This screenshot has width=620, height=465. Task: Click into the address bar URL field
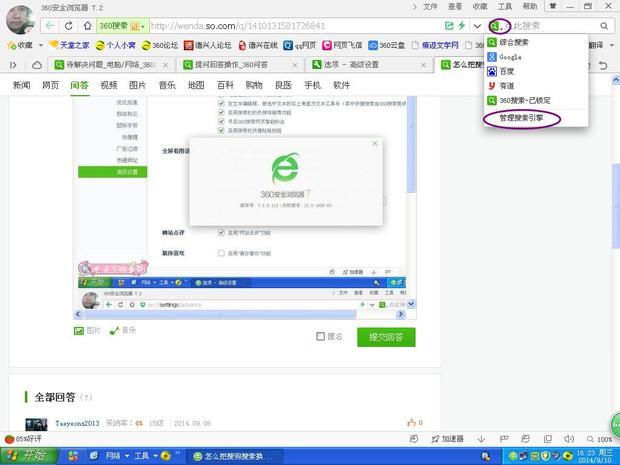(297, 26)
